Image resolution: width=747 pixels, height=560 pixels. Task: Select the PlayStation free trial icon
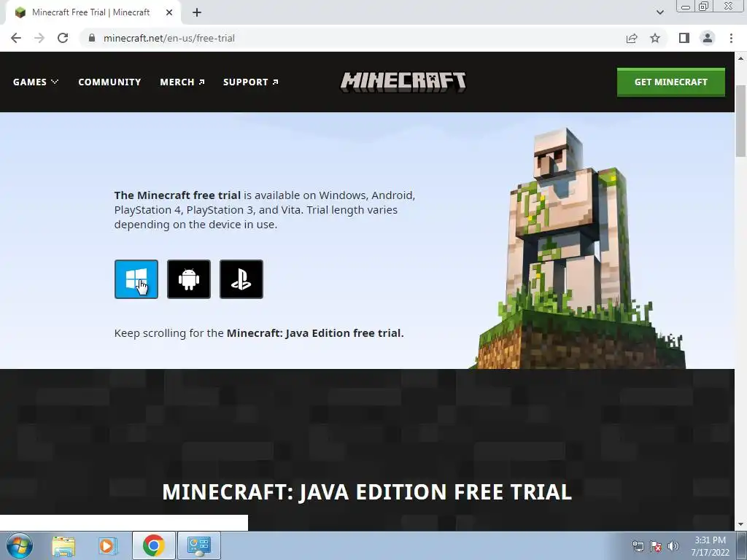click(241, 279)
